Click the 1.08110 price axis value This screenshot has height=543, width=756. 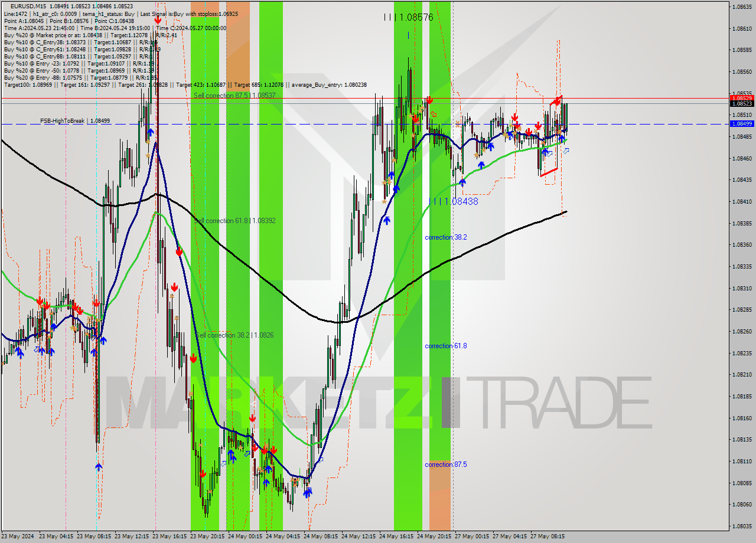click(741, 461)
